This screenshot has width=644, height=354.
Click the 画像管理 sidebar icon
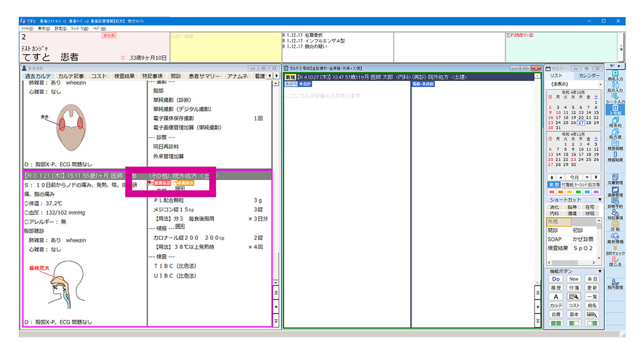pos(615,190)
